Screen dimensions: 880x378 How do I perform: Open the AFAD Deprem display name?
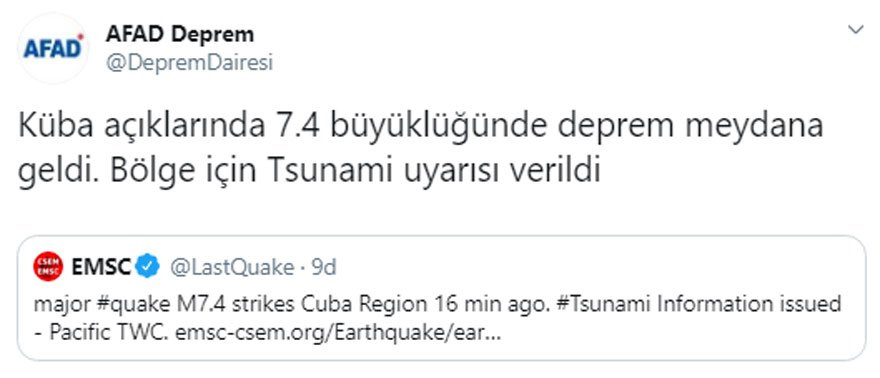point(180,34)
